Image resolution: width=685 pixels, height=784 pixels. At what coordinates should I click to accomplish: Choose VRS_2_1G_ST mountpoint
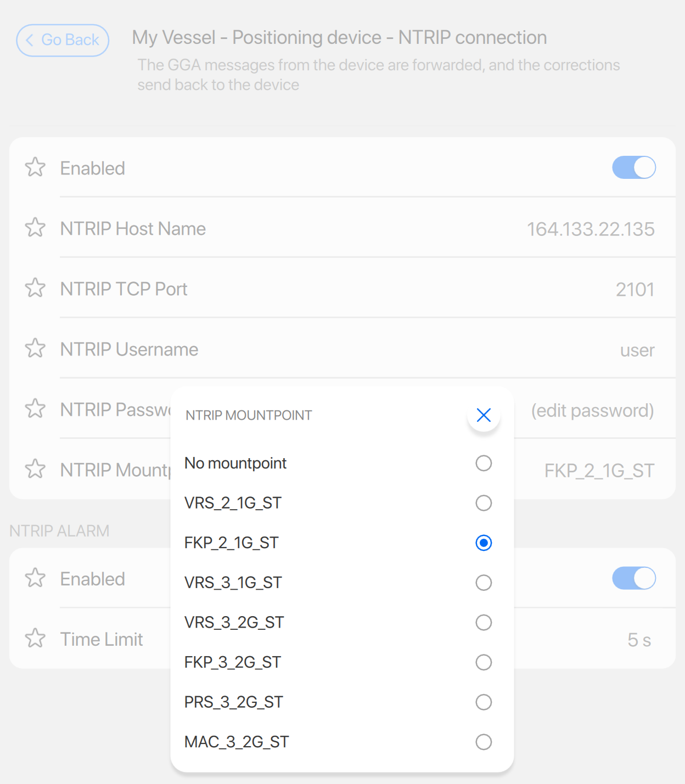click(x=484, y=503)
